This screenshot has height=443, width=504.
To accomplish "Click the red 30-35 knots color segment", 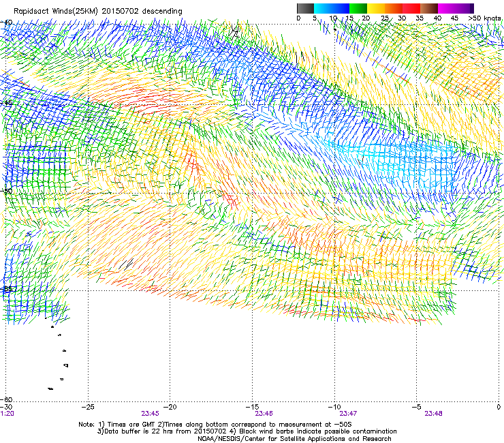I will 411,8.
